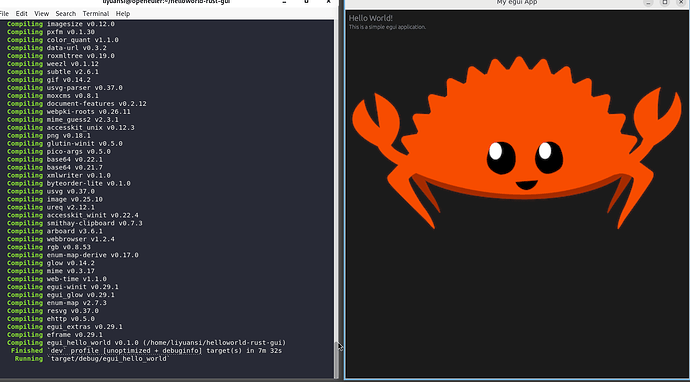The height and width of the screenshot is (382, 690).
Task: Click the 'roxmltree v0.19.0' line
Action: pos(61,56)
